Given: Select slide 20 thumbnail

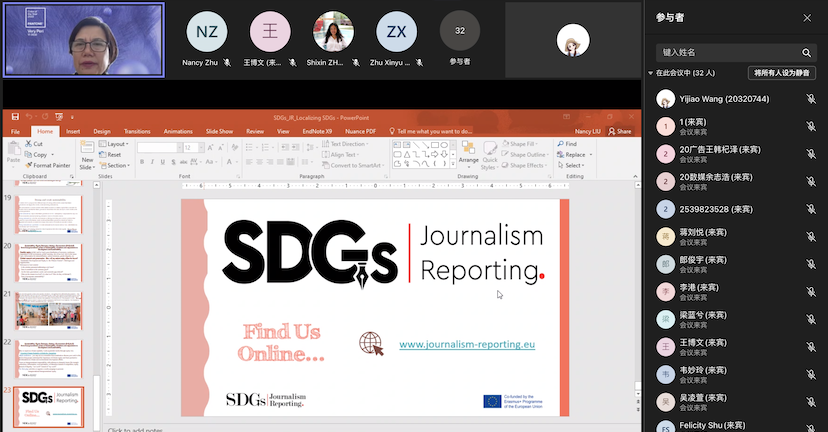Looking at the screenshot, I should click(x=49, y=262).
